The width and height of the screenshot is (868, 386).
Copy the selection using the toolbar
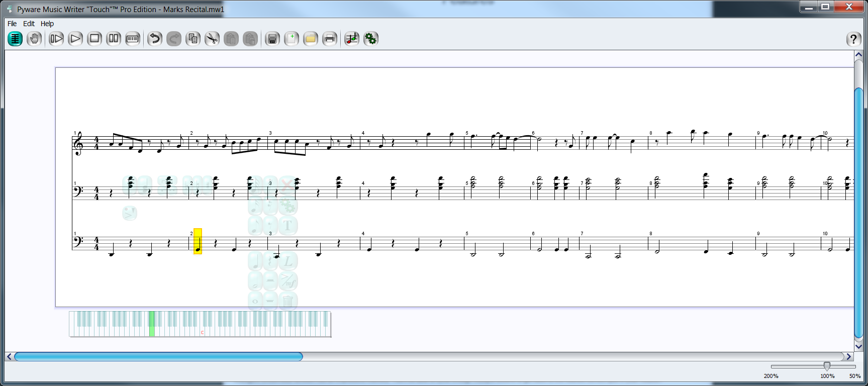193,39
